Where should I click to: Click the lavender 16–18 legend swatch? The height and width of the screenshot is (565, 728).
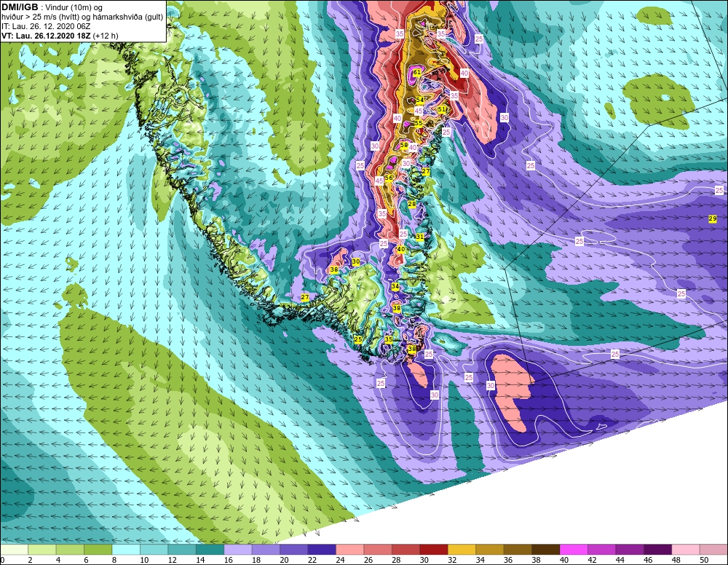point(238,550)
